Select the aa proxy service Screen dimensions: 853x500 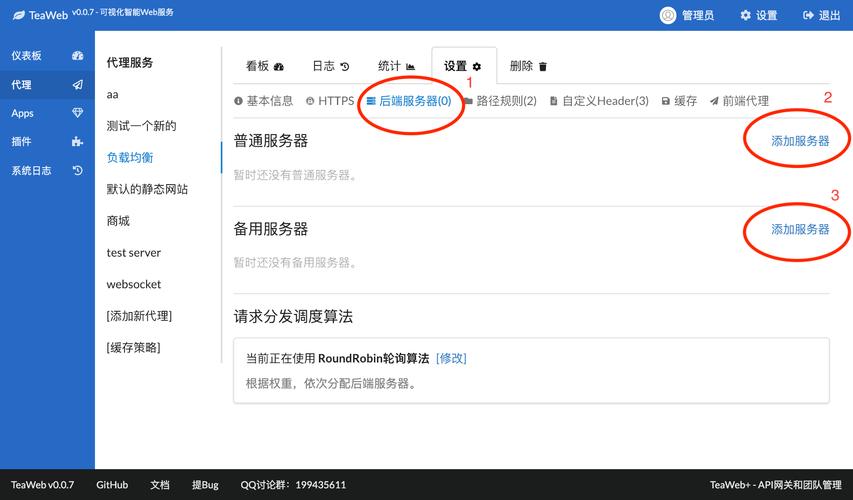pos(113,95)
